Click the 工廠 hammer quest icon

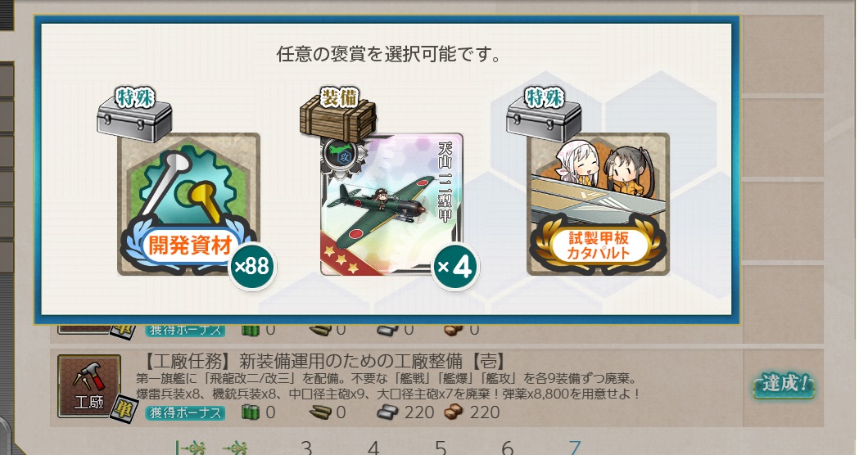click(89, 385)
